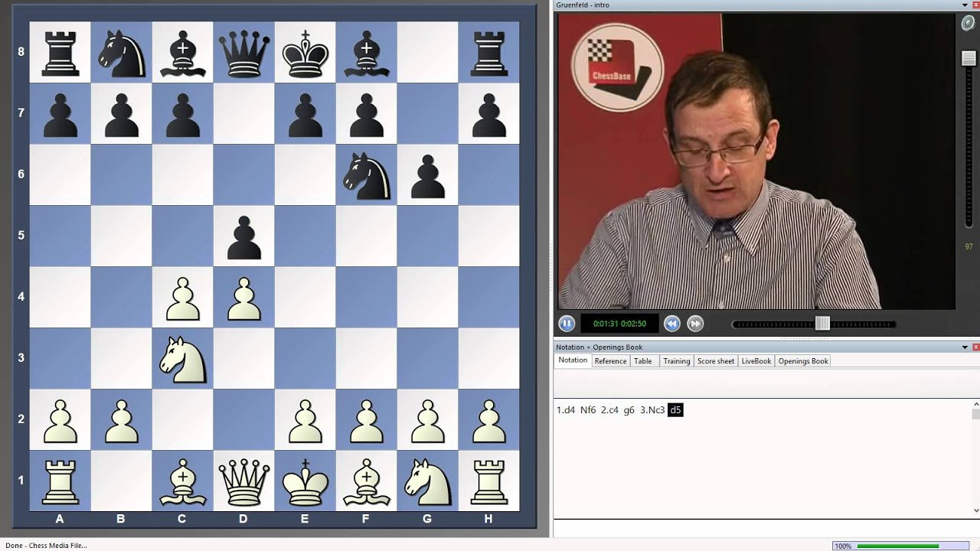Select the white queen on d1
Viewport: 980px width, 551px height.
(x=243, y=481)
